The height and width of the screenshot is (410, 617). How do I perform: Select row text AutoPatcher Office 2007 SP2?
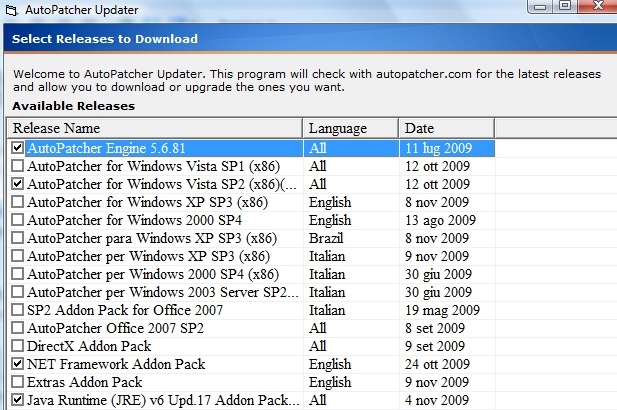click(x=115, y=328)
